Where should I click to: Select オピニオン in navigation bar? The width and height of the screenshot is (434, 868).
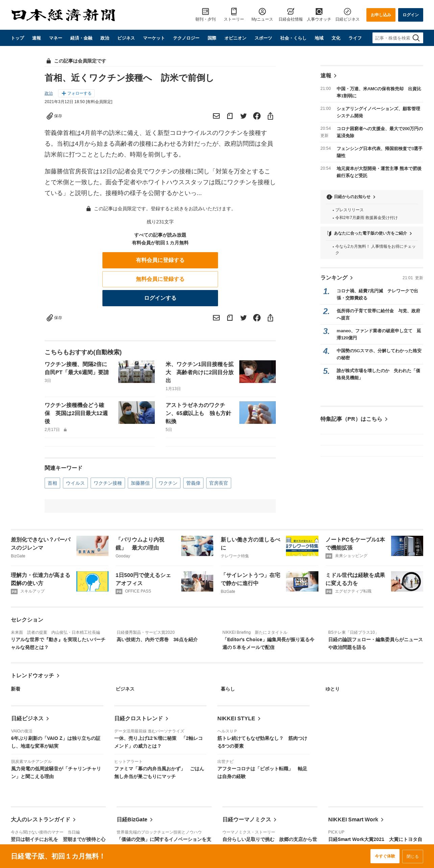pyautogui.click(x=235, y=38)
